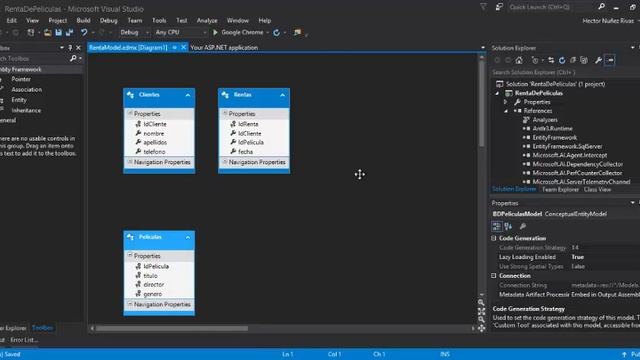The width and height of the screenshot is (640, 360).
Task: Switch to the Team Explorer tab
Action: click(x=560, y=189)
